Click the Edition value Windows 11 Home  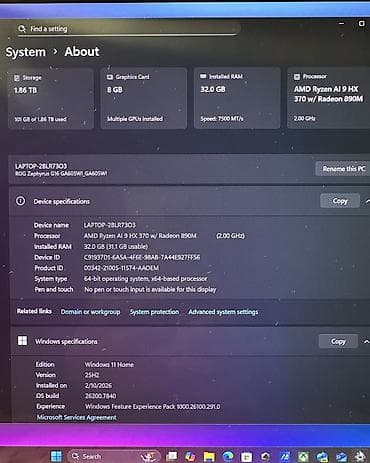click(x=109, y=365)
